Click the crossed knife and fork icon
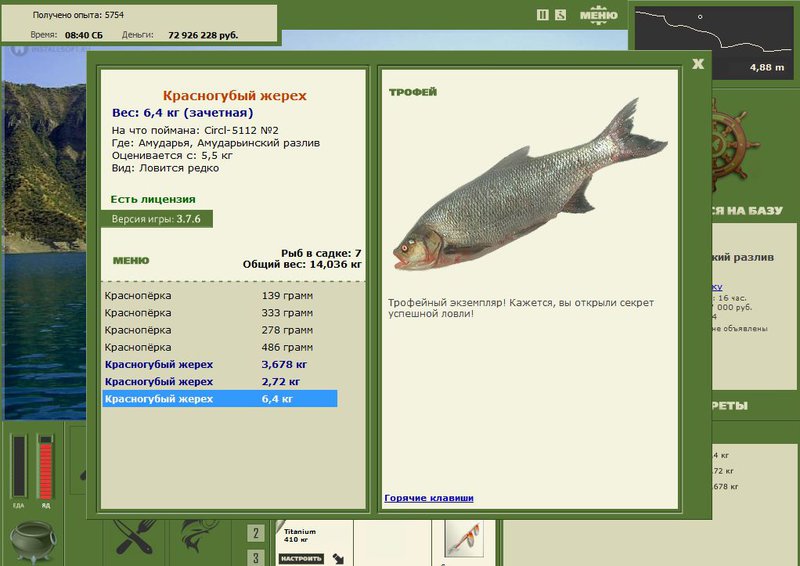This screenshot has width=800, height=566. 135,537
